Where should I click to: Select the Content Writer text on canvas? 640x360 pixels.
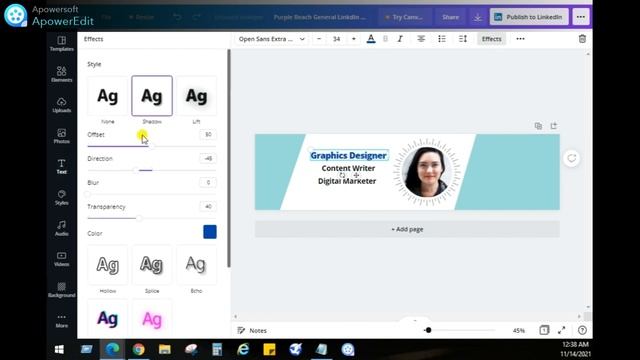tap(348, 168)
